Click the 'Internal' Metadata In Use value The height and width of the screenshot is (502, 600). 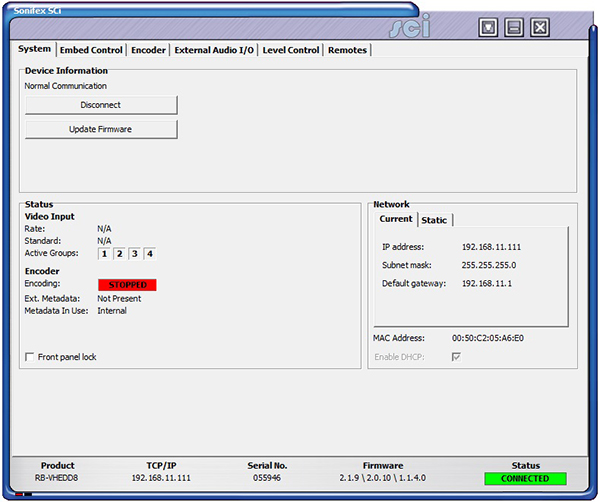point(112,311)
